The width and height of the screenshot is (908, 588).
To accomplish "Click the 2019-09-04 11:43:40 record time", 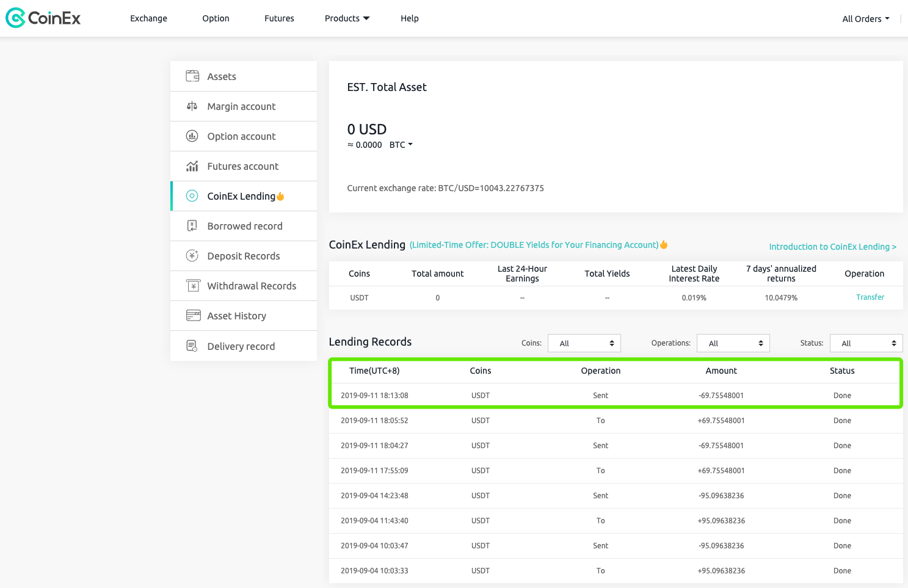I will [374, 521].
